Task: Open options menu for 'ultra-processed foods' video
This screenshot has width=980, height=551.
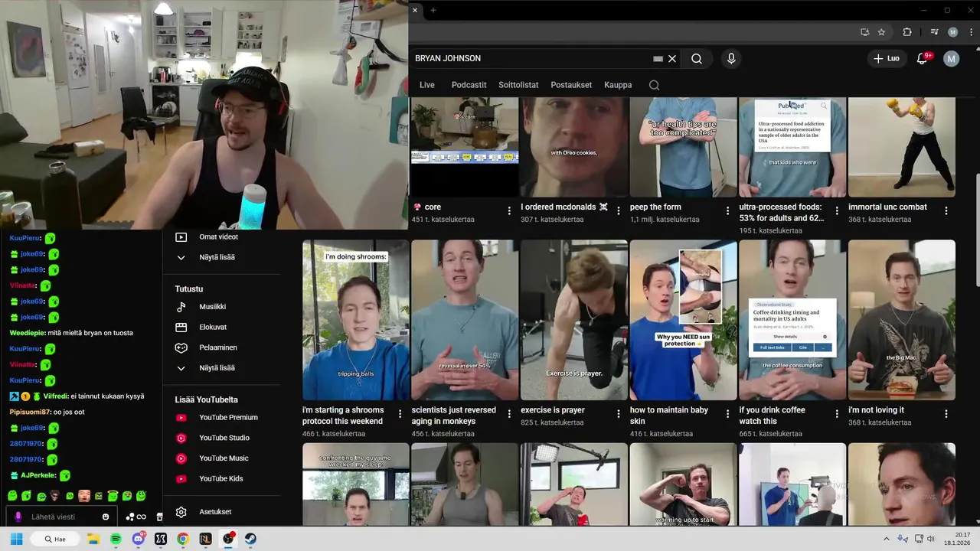Action: coord(837,210)
